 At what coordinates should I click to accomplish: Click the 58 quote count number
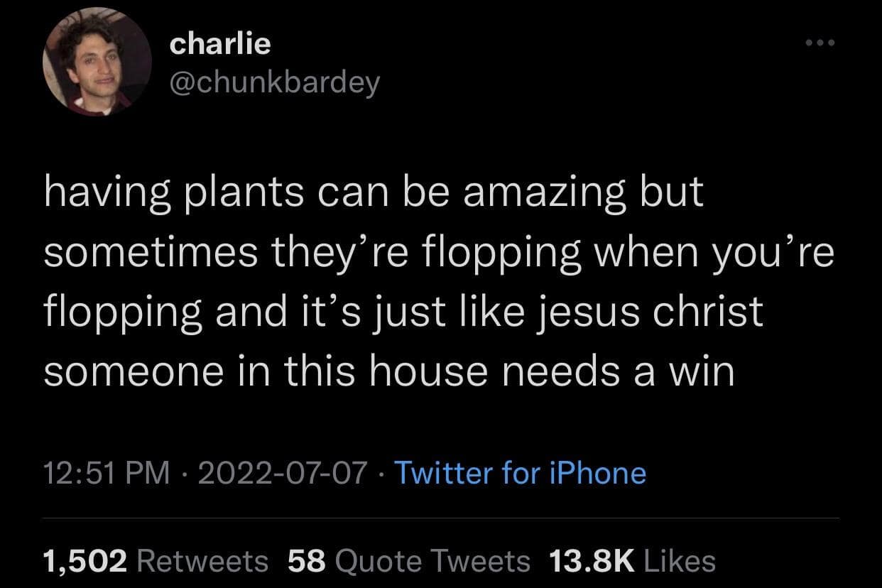pyautogui.click(x=307, y=561)
